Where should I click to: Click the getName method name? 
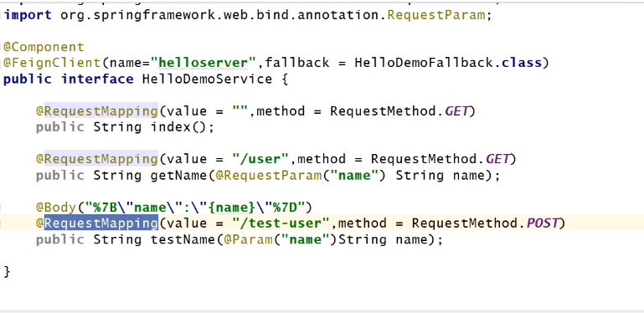coord(178,176)
